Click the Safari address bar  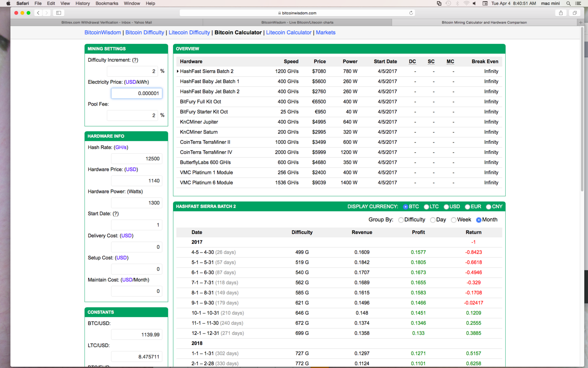(297, 13)
